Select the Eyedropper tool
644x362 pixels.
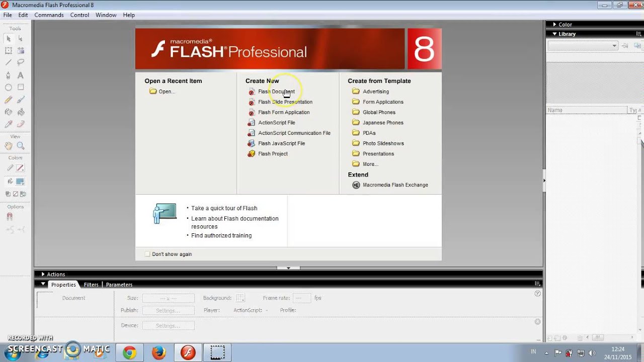[x=9, y=124]
